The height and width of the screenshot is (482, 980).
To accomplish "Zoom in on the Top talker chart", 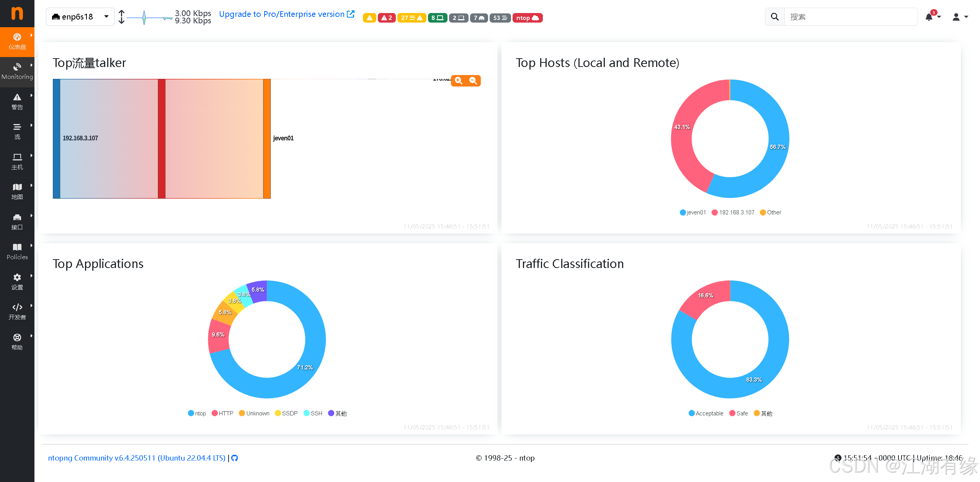I will point(459,81).
